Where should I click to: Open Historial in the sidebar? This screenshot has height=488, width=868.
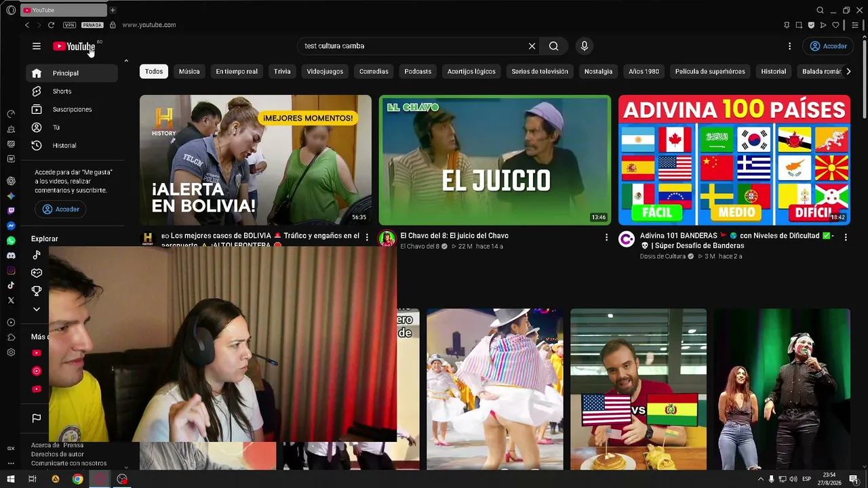click(x=72, y=146)
